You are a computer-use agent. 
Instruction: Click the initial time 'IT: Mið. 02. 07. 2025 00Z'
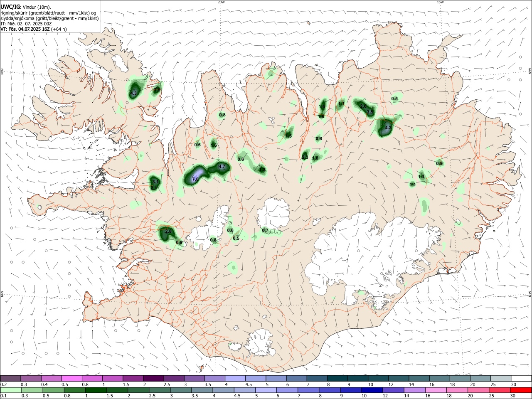pos(26,24)
